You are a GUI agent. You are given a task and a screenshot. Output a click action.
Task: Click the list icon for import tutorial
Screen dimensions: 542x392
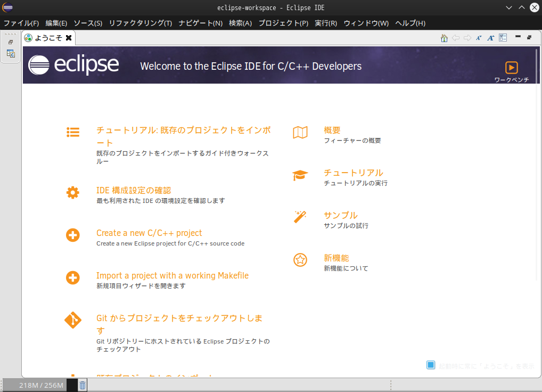coord(73,133)
